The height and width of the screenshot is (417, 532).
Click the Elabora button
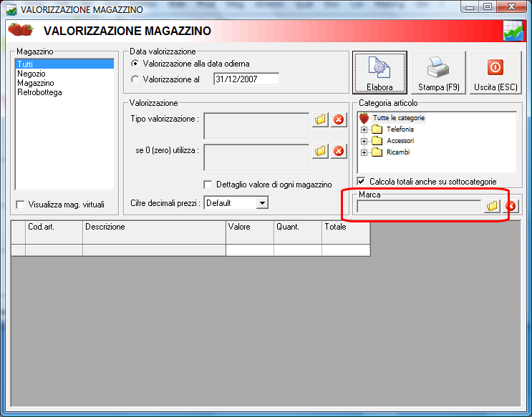379,72
